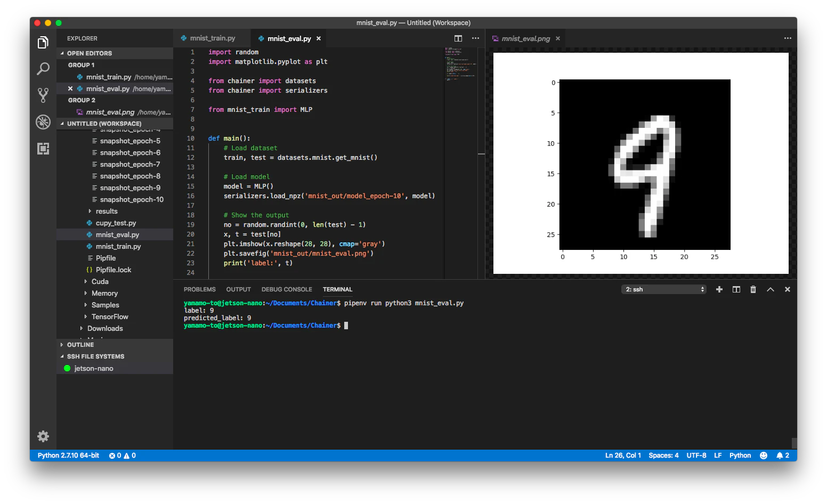This screenshot has height=504, width=827.
Task: Collapse the SSH FILE SYSTEMS section
Action: point(115,356)
